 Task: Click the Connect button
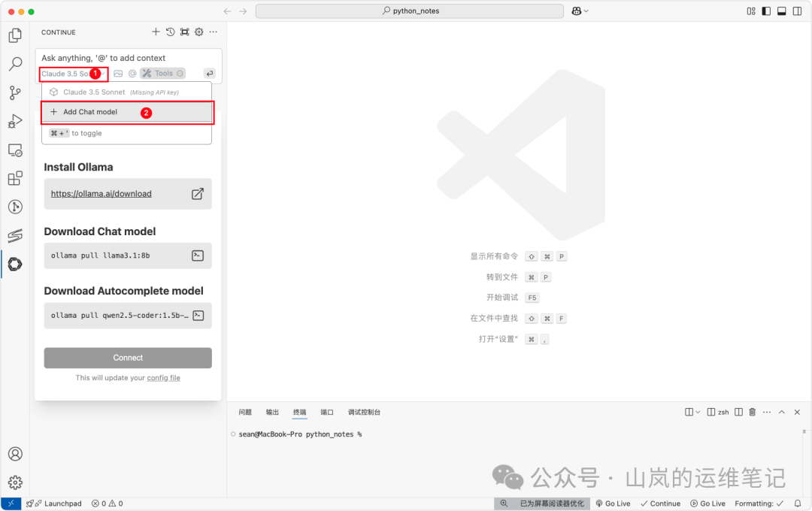tap(127, 358)
